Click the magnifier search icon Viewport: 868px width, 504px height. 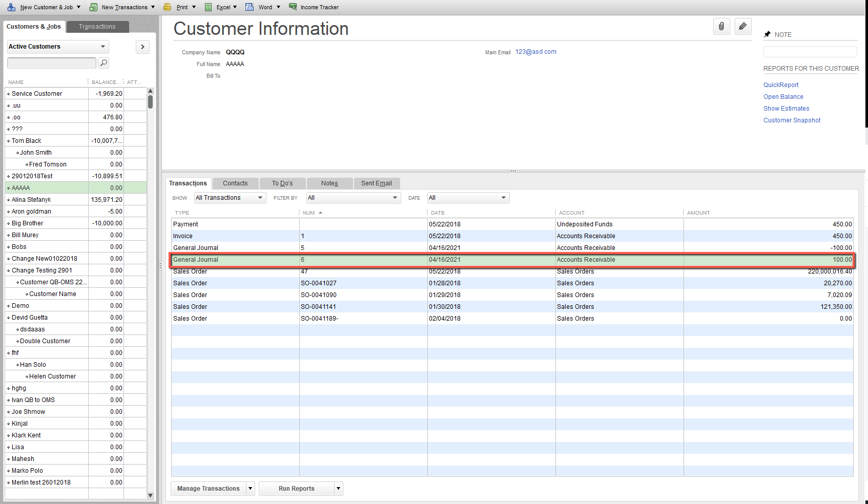(104, 63)
